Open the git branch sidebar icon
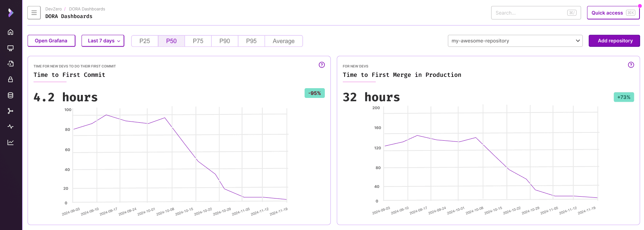The width and height of the screenshot is (644, 230). 10,111
